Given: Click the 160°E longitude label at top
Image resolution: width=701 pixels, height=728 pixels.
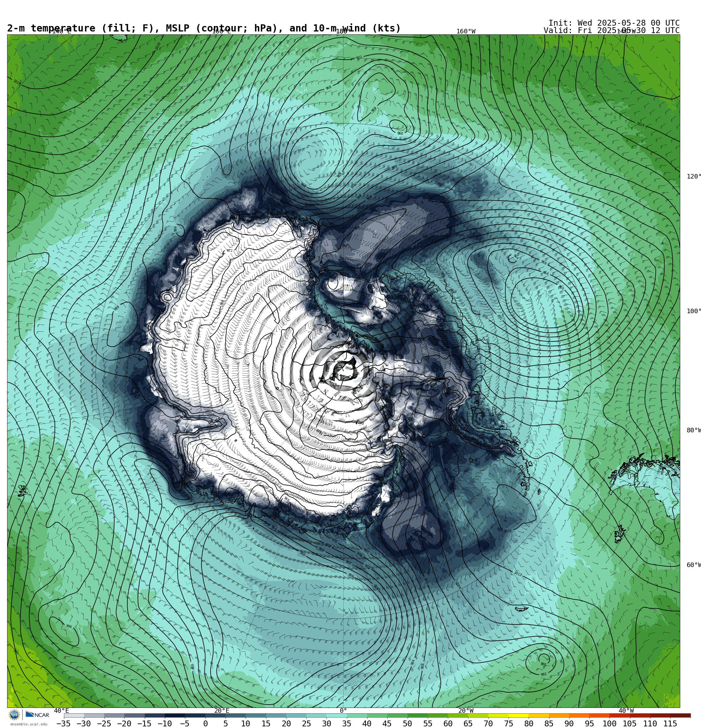Looking at the screenshot, I should (x=221, y=31).
